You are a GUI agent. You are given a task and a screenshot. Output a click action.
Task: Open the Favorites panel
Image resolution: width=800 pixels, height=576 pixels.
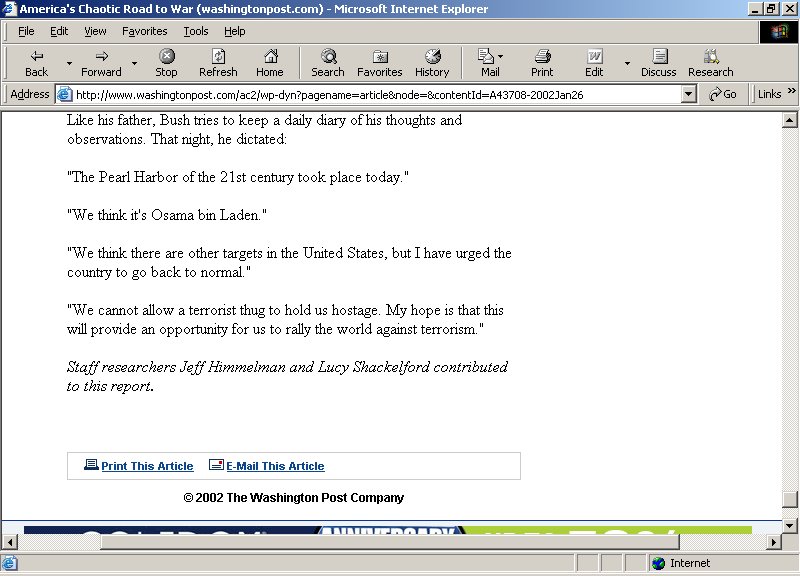[x=379, y=63]
